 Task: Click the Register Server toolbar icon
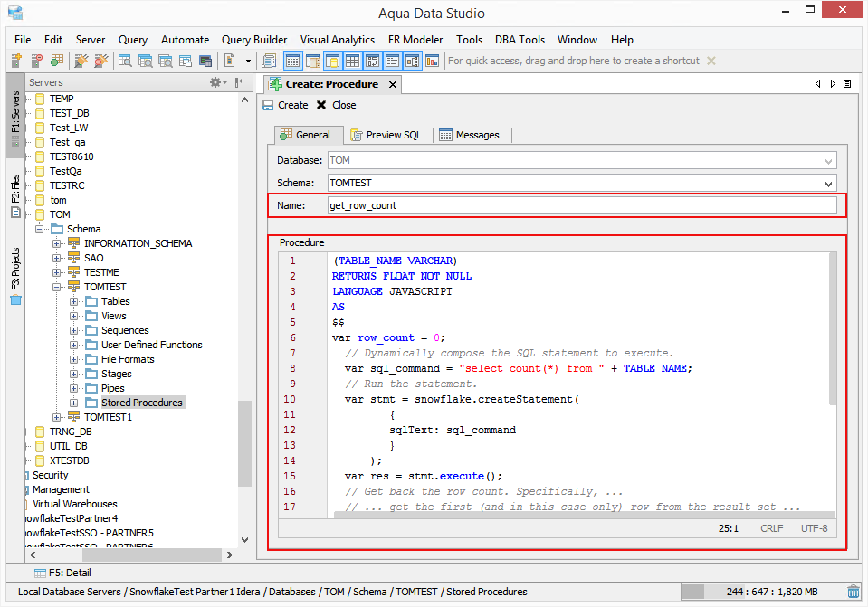coord(16,61)
